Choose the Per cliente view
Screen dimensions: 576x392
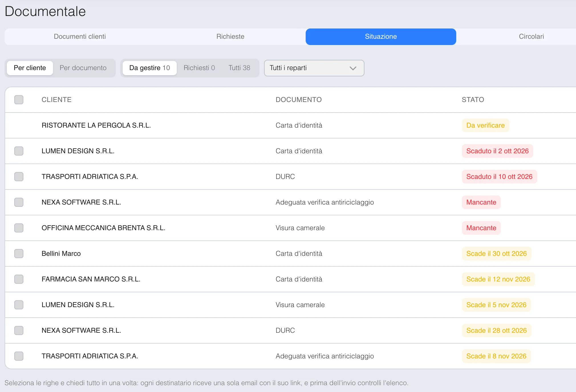click(x=30, y=68)
